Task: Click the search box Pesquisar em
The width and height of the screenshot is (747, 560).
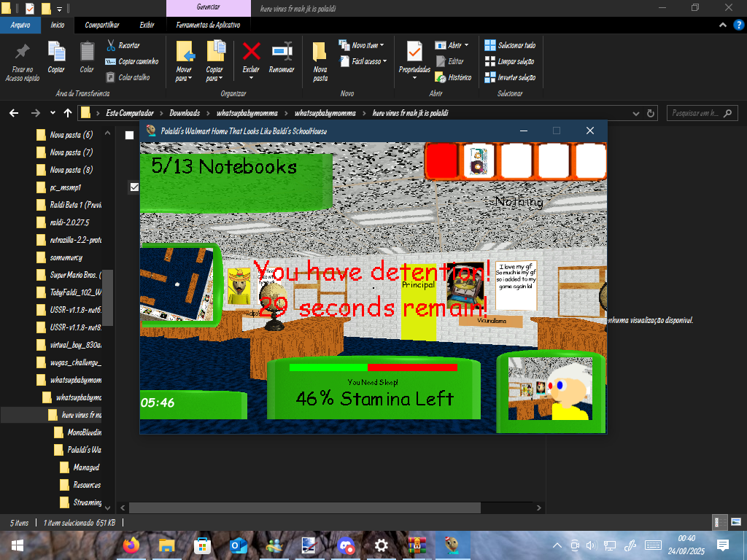Action: point(702,113)
